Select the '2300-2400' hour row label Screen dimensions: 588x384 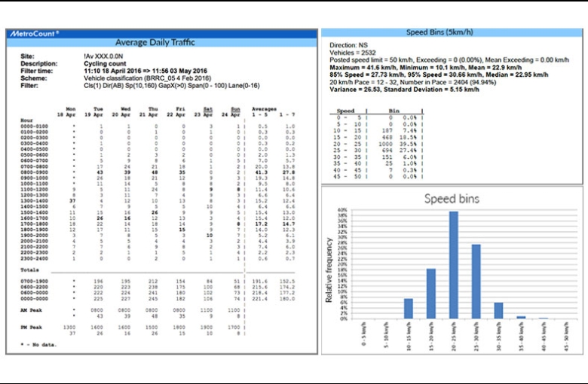pyautogui.click(x=34, y=258)
